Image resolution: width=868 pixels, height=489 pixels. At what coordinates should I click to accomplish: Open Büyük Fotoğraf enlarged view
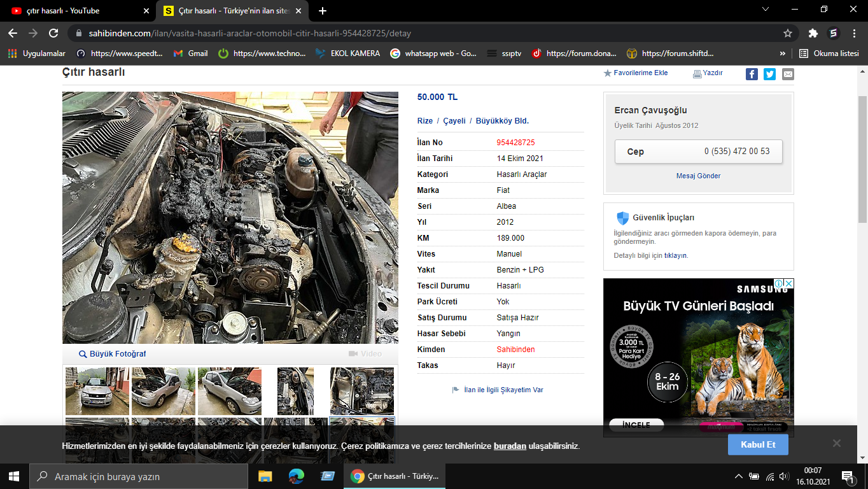[x=113, y=354]
